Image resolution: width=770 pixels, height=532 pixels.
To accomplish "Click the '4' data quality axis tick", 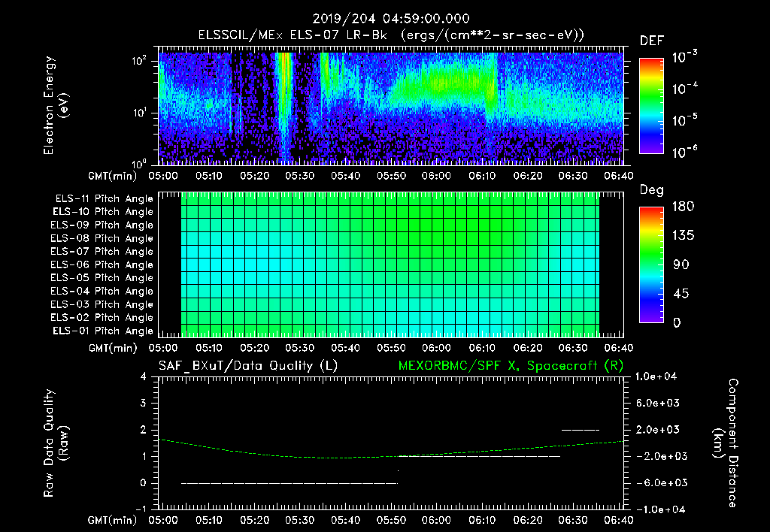I will point(144,376).
